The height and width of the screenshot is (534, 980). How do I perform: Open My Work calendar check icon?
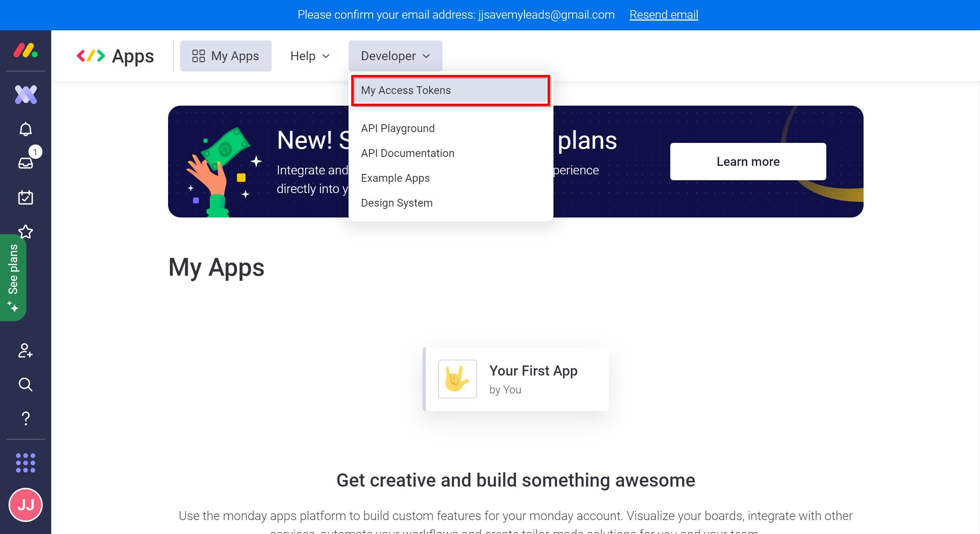tap(26, 197)
